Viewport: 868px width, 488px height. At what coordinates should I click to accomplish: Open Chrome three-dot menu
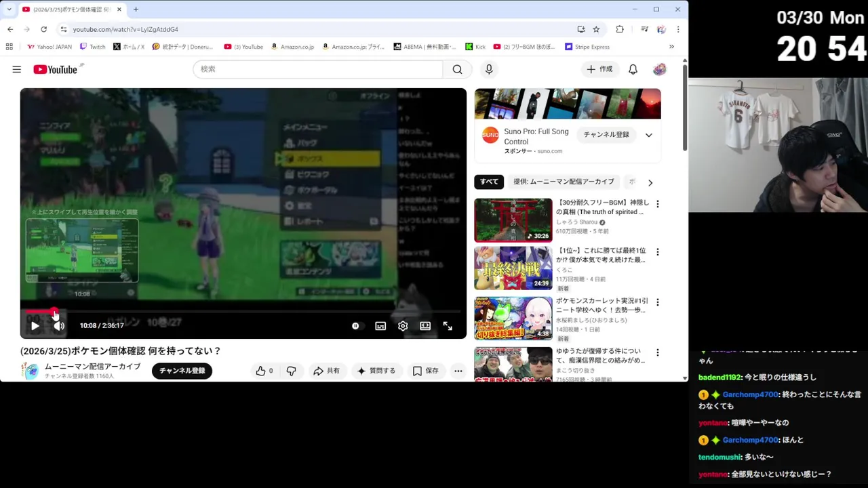677,29
